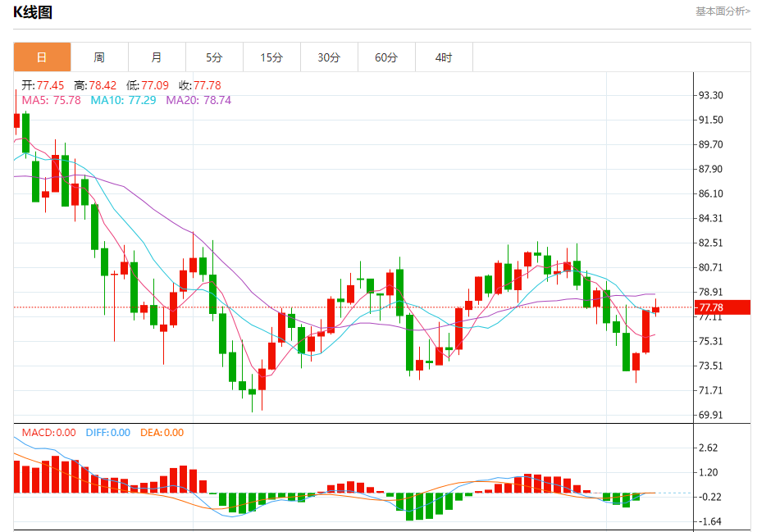Image resolution: width=757 pixels, height=532 pixels.
Task: Click the 87.90 price axis label
Action: click(710, 169)
